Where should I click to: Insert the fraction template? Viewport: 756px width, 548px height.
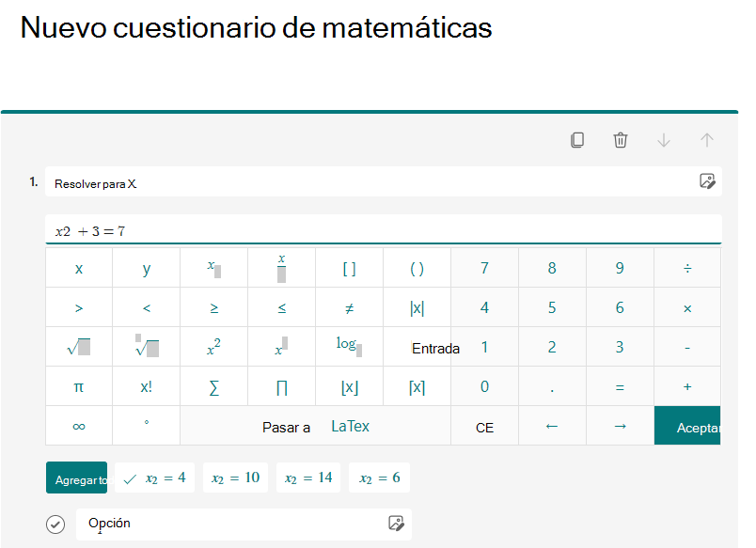[x=281, y=268]
